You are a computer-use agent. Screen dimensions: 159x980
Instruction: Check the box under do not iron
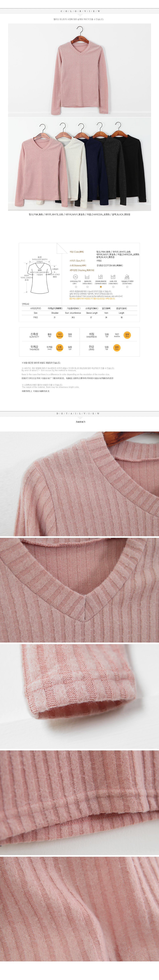[x=127, y=287]
